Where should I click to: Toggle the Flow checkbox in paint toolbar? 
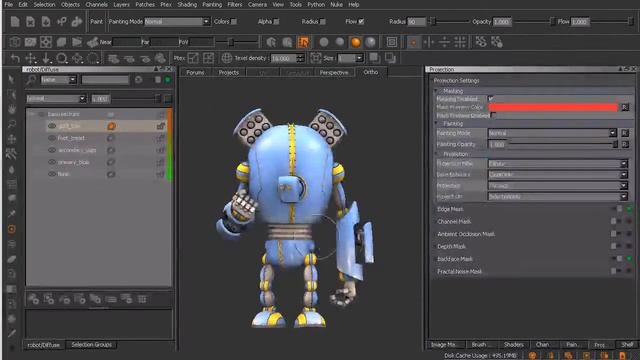pos(361,21)
